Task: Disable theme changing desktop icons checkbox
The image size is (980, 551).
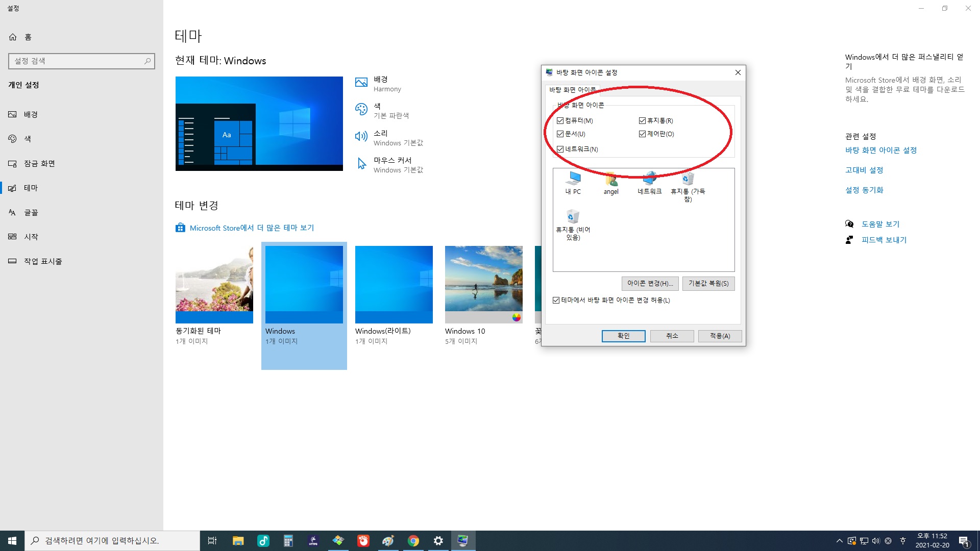Action: (556, 300)
